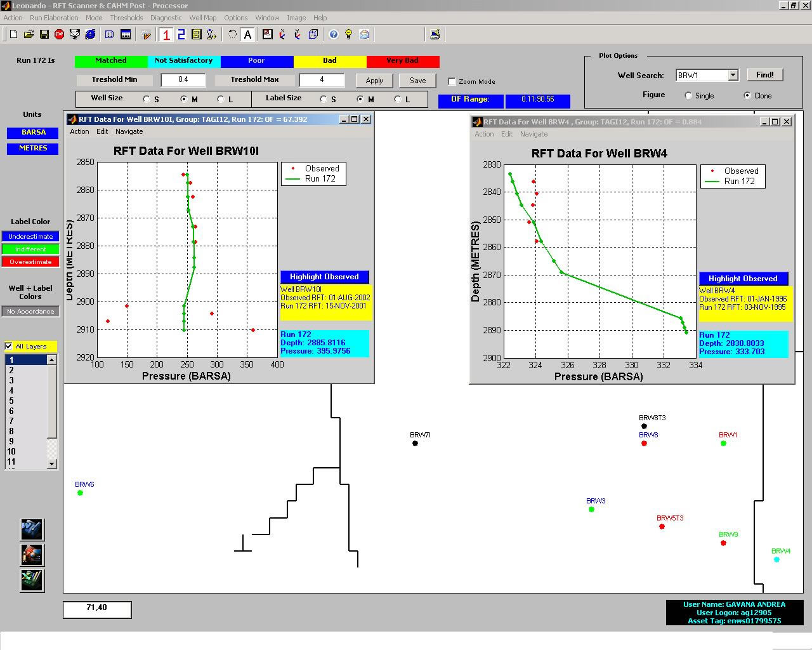Click the yellow light bulb toolbar icon

pyautogui.click(x=348, y=34)
